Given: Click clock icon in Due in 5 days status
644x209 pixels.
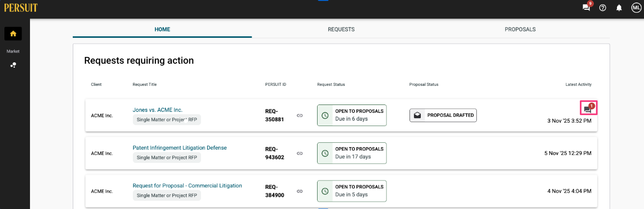Looking at the screenshot, I should click(x=325, y=191).
